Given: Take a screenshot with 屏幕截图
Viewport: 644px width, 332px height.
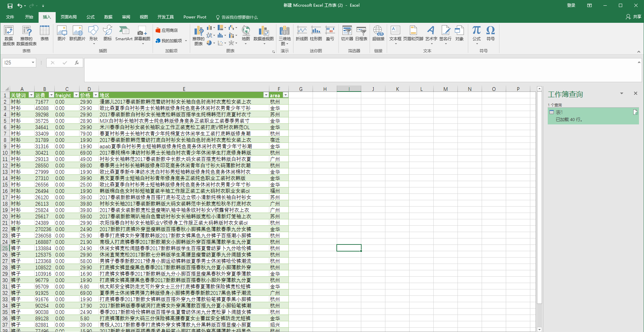Looking at the screenshot, I should (142, 35).
